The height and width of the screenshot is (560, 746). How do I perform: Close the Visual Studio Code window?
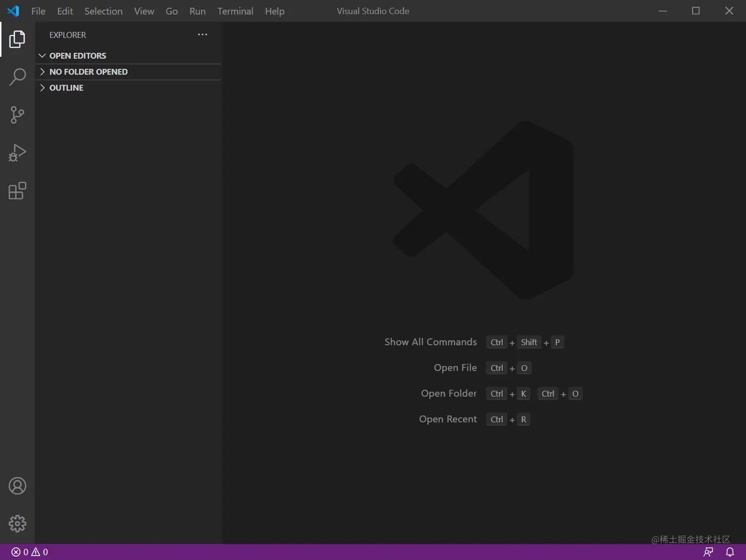click(x=729, y=11)
